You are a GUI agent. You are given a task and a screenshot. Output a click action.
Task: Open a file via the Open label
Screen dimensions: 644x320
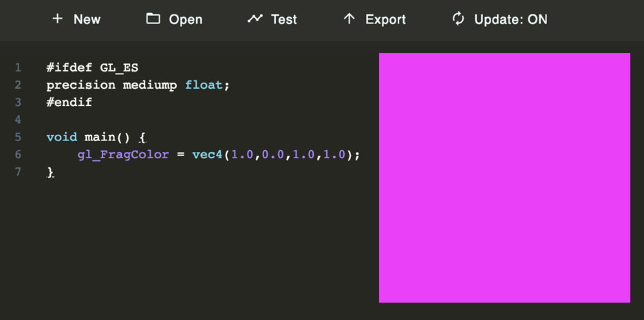point(186,19)
